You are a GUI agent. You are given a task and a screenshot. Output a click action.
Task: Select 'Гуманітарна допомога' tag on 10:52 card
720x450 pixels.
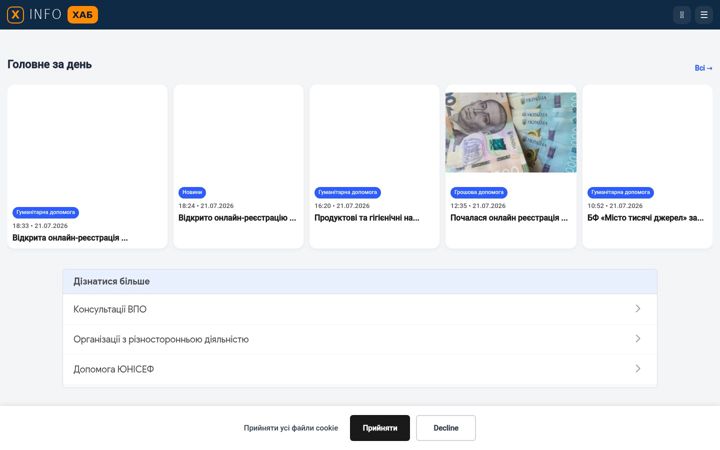620,192
